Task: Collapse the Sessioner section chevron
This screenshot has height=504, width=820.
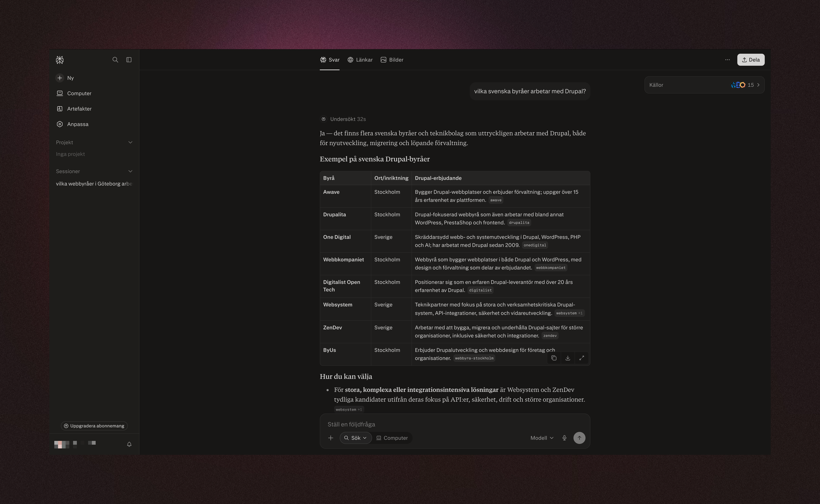Action: (x=130, y=171)
